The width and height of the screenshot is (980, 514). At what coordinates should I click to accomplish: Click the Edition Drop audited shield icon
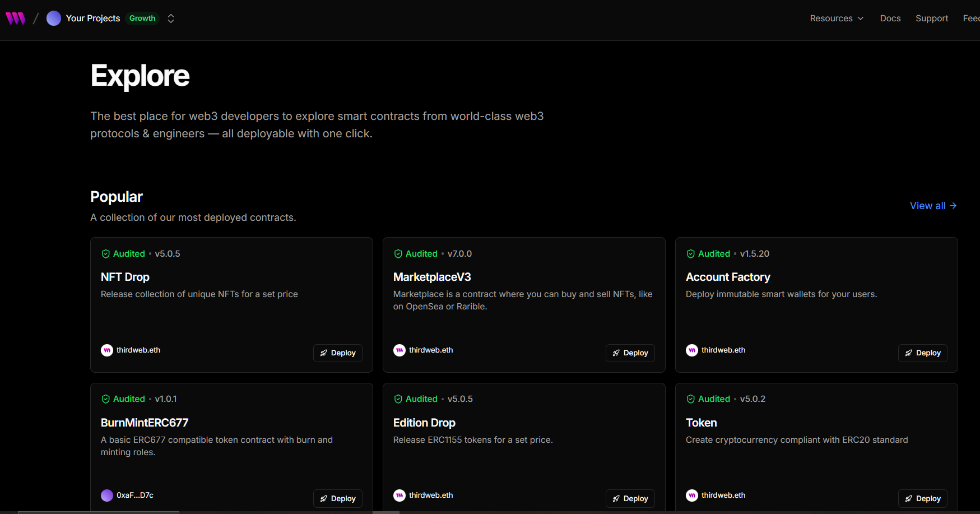pos(398,399)
